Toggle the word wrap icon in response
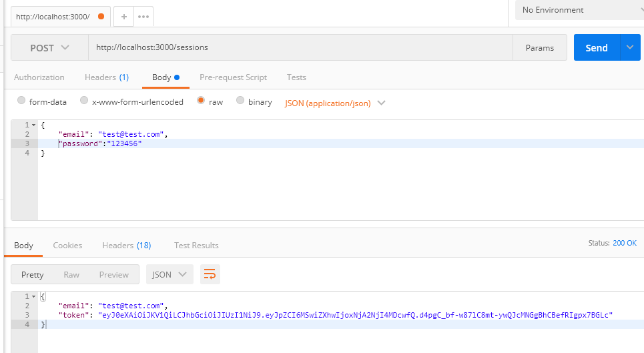This screenshot has height=353, width=644. (210, 274)
